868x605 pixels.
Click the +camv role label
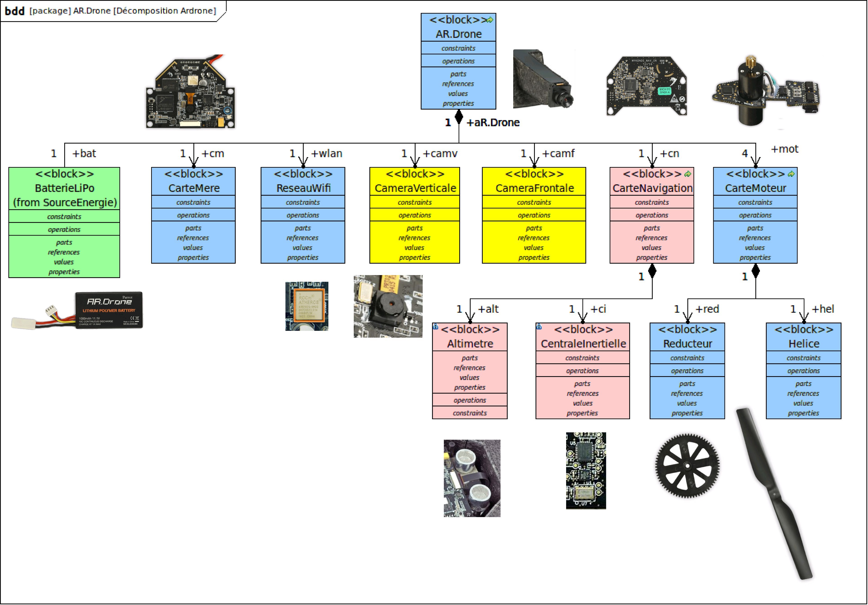[440, 153]
